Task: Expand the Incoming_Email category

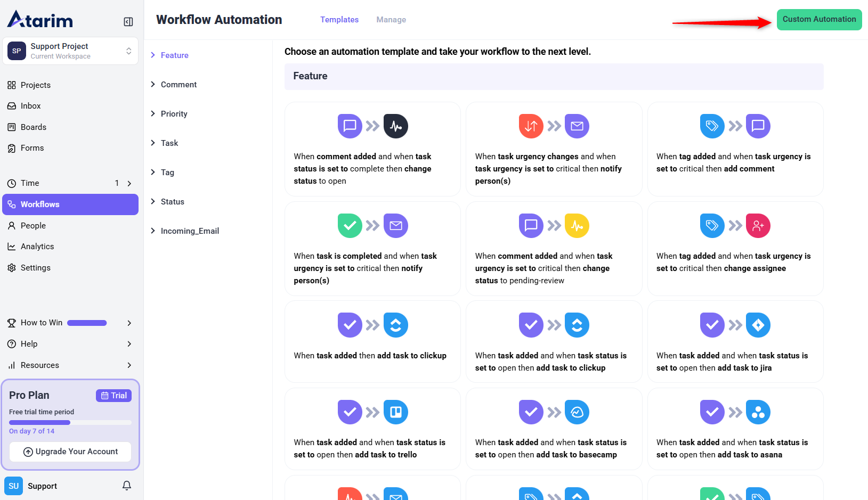Action: [x=189, y=231]
